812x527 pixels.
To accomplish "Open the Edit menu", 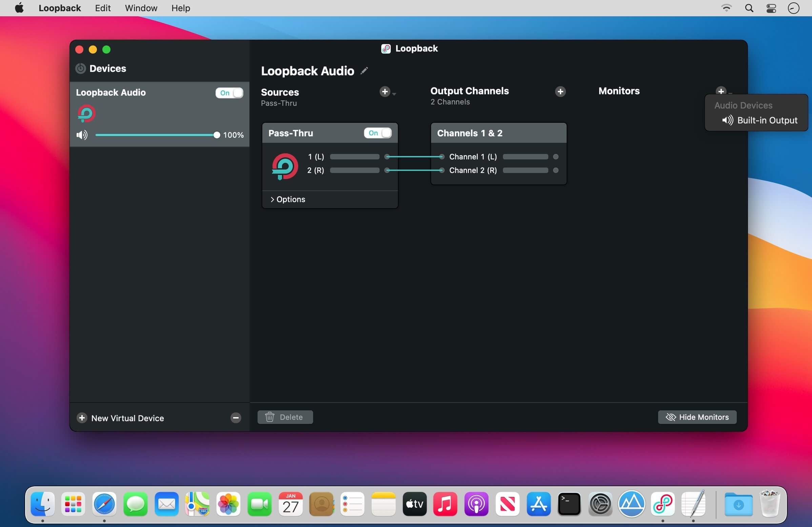I will pyautogui.click(x=103, y=8).
